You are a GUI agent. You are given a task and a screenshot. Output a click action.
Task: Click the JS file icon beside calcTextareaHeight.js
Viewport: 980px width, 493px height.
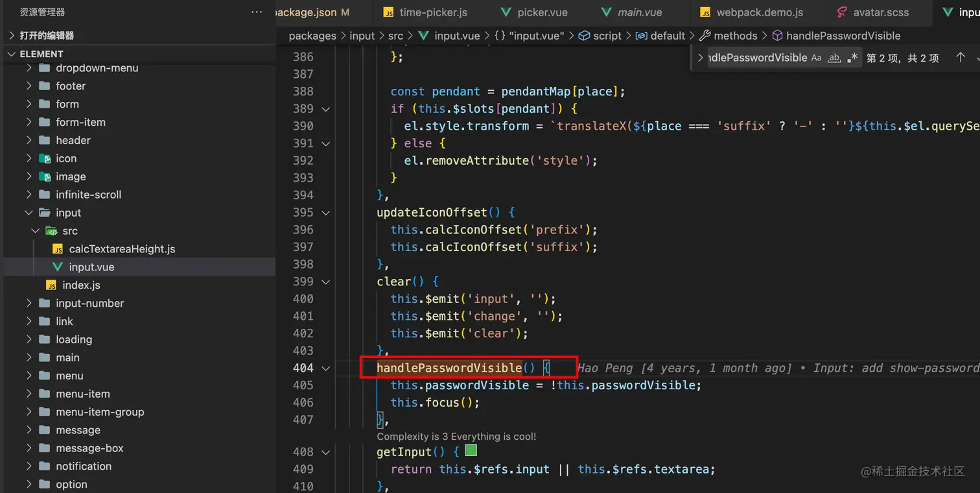click(58, 249)
